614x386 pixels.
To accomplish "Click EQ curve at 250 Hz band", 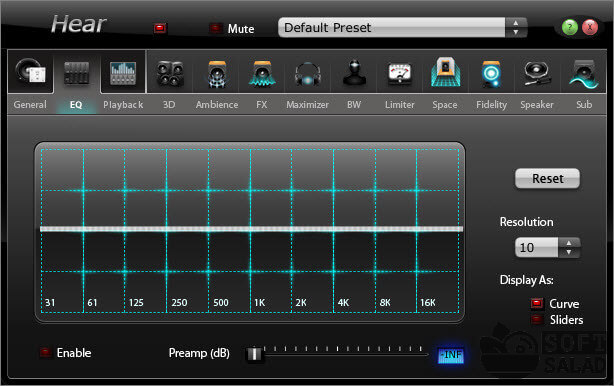I will click(167, 229).
